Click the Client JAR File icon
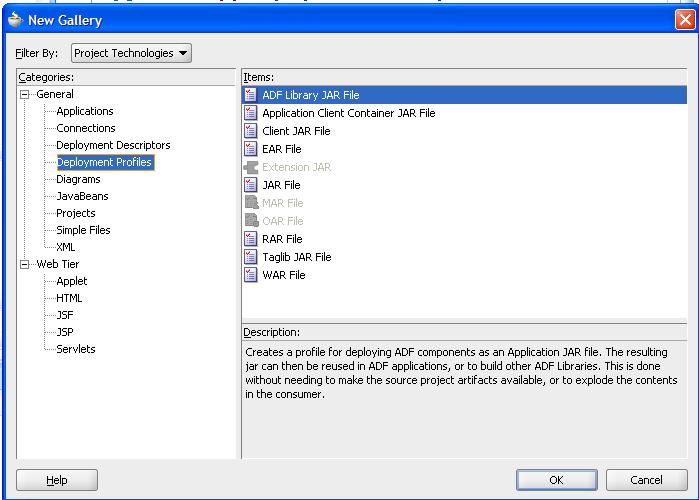The width and height of the screenshot is (699, 500). tap(251, 131)
